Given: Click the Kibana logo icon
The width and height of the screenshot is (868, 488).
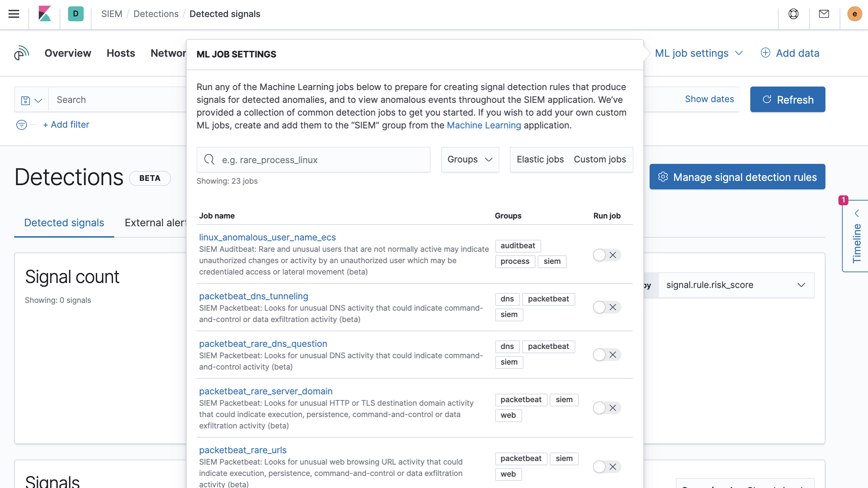Looking at the screenshot, I should (x=45, y=14).
